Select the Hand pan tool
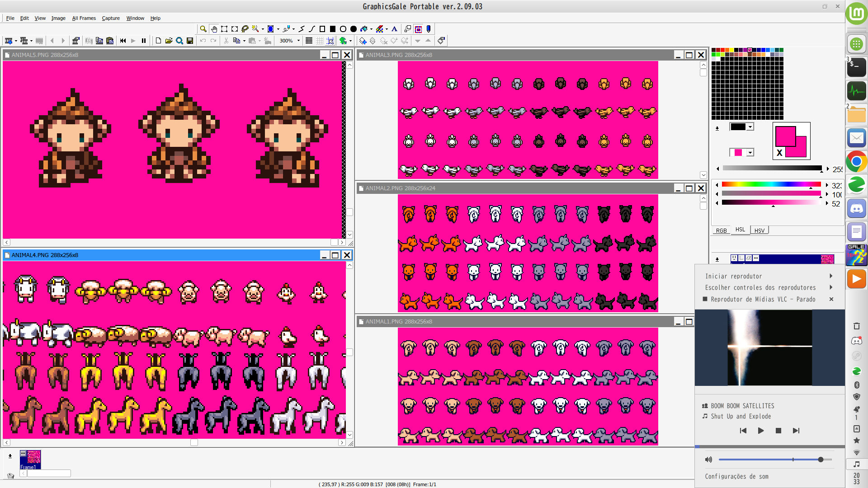This screenshot has width=868, height=488. tap(214, 29)
